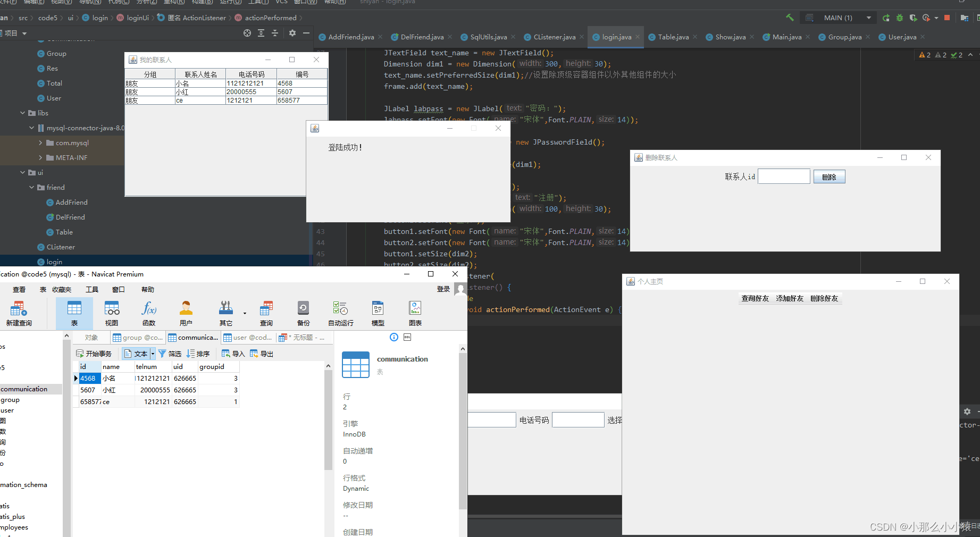
Task: Select 用户 icon in Navicat toolbar
Action: [x=186, y=314]
